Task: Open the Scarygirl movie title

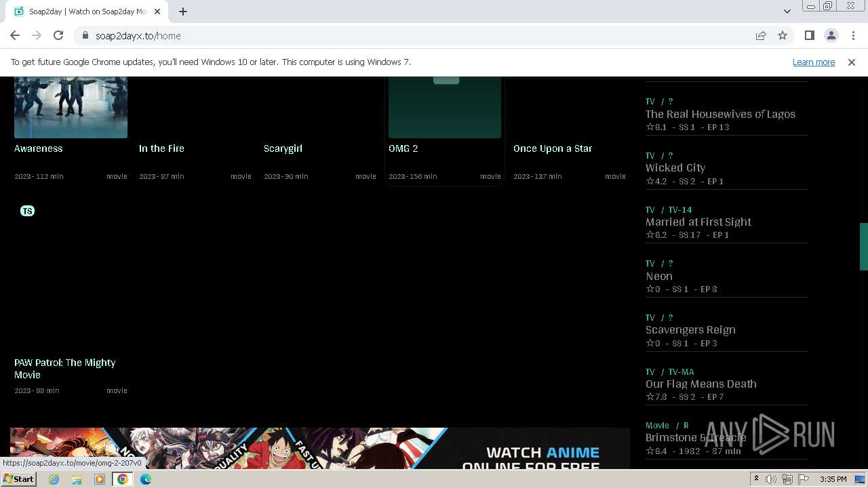Action: click(x=283, y=148)
